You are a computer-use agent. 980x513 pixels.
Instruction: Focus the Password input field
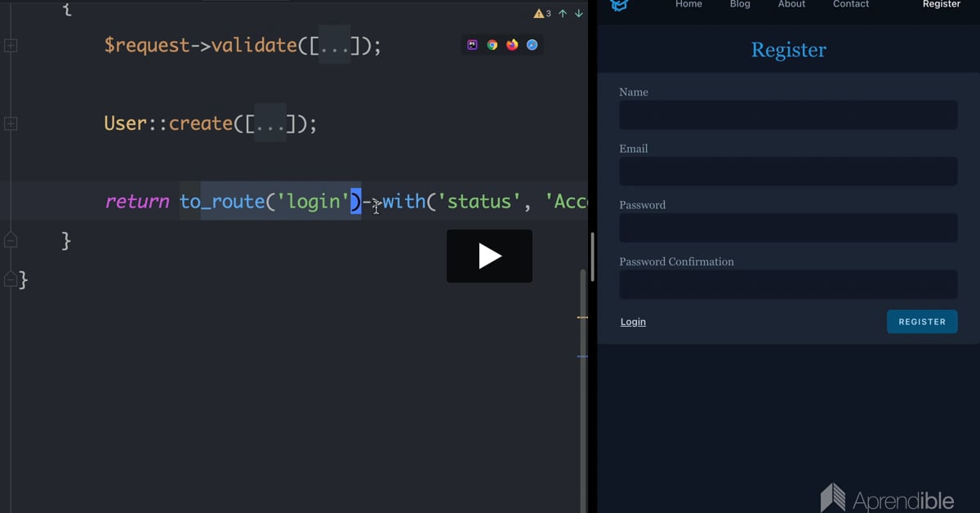pyautogui.click(x=788, y=228)
